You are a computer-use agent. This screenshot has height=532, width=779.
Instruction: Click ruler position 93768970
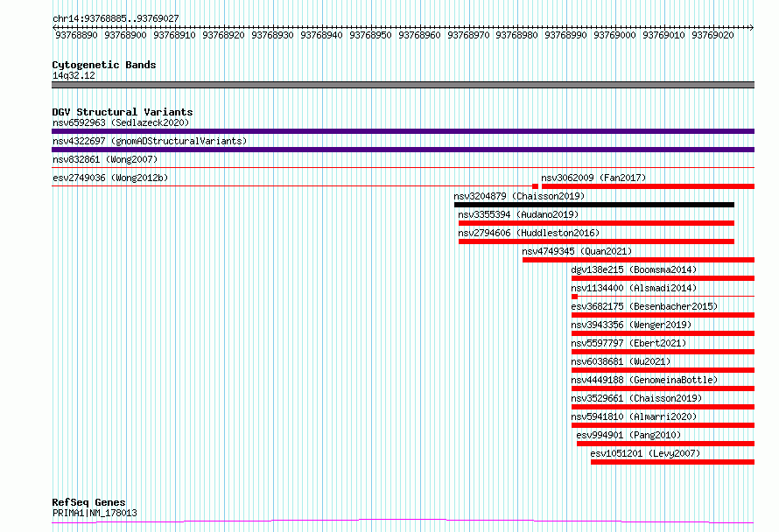click(468, 35)
